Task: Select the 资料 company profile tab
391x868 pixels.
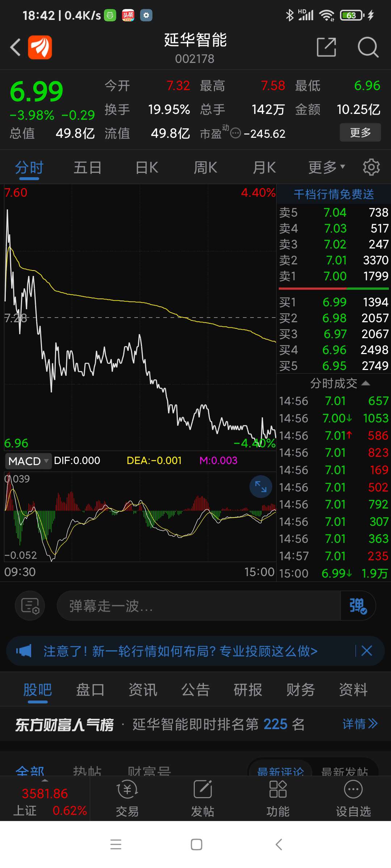Action: click(353, 690)
